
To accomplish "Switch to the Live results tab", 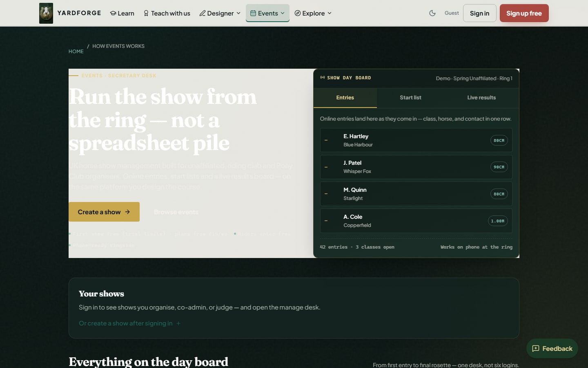I will point(481,98).
